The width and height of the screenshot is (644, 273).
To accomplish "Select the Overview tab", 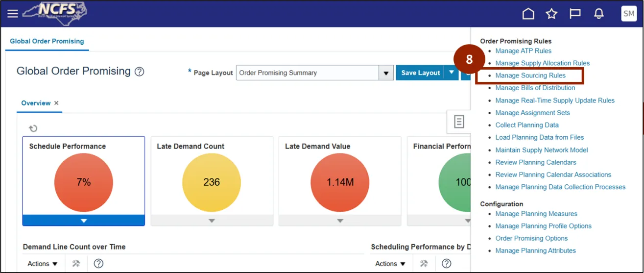I will pyautogui.click(x=36, y=103).
